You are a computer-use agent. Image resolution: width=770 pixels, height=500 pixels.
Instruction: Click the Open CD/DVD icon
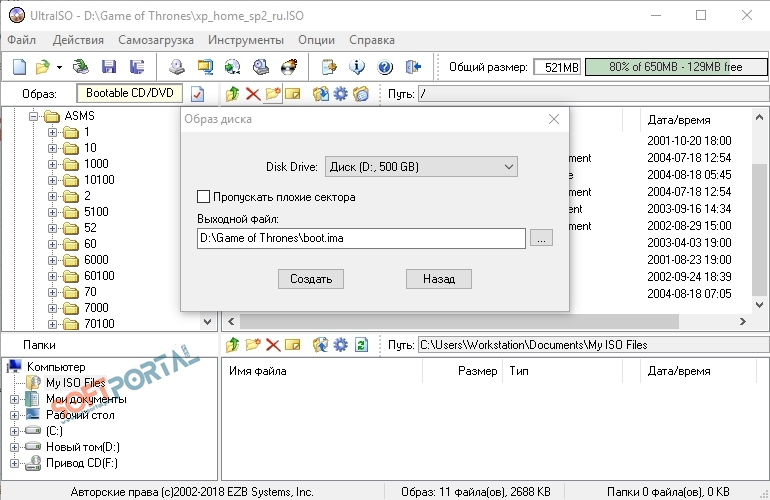[81, 66]
